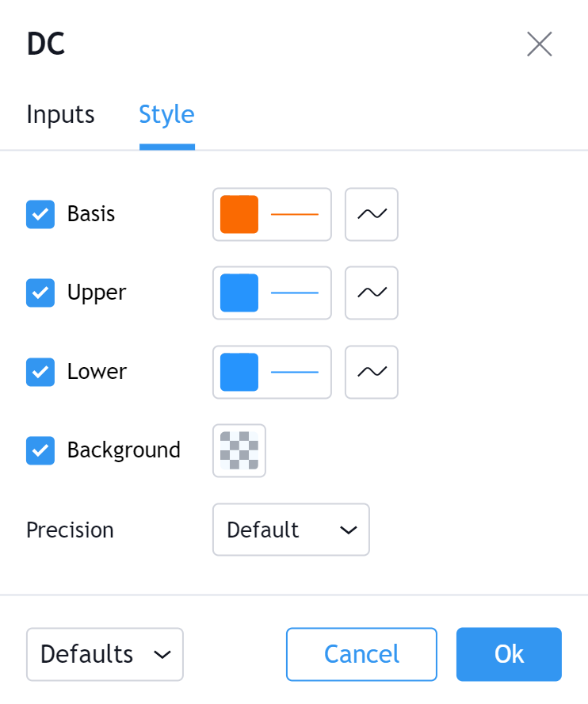Select the Style tab
The width and height of the screenshot is (588, 704).
pyautogui.click(x=166, y=115)
